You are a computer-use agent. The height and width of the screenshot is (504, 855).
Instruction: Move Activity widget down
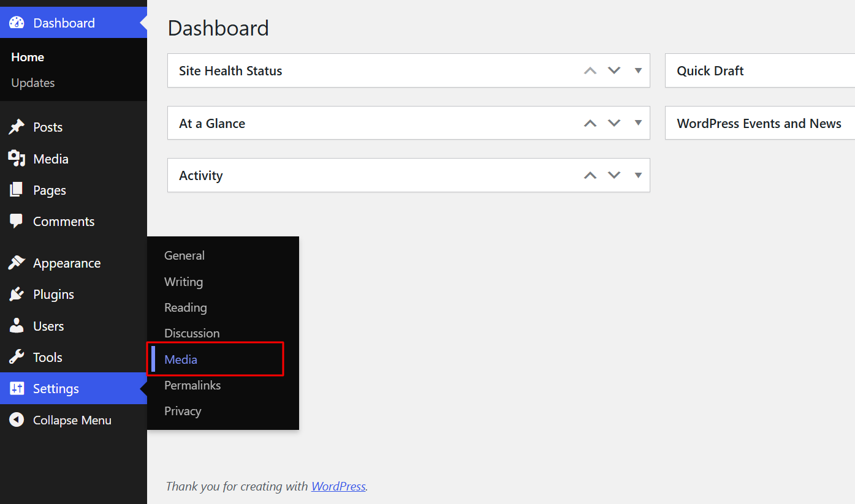614,175
